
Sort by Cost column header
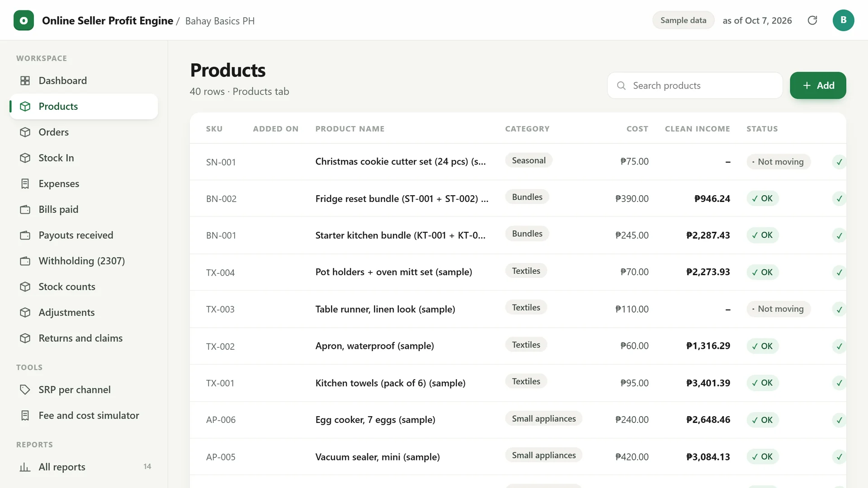pos(637,129)
